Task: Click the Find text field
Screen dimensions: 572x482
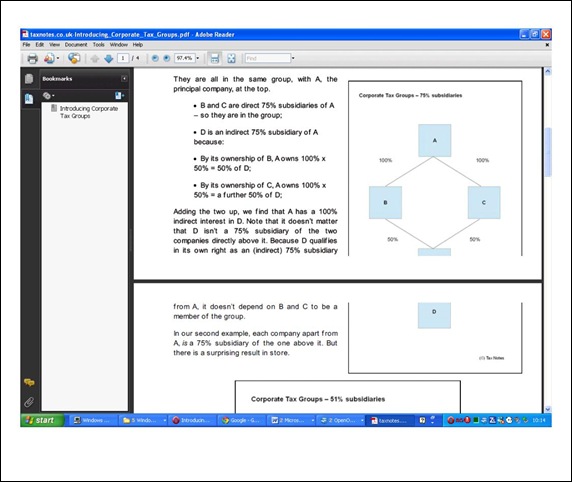Action: tap(268, 58)
